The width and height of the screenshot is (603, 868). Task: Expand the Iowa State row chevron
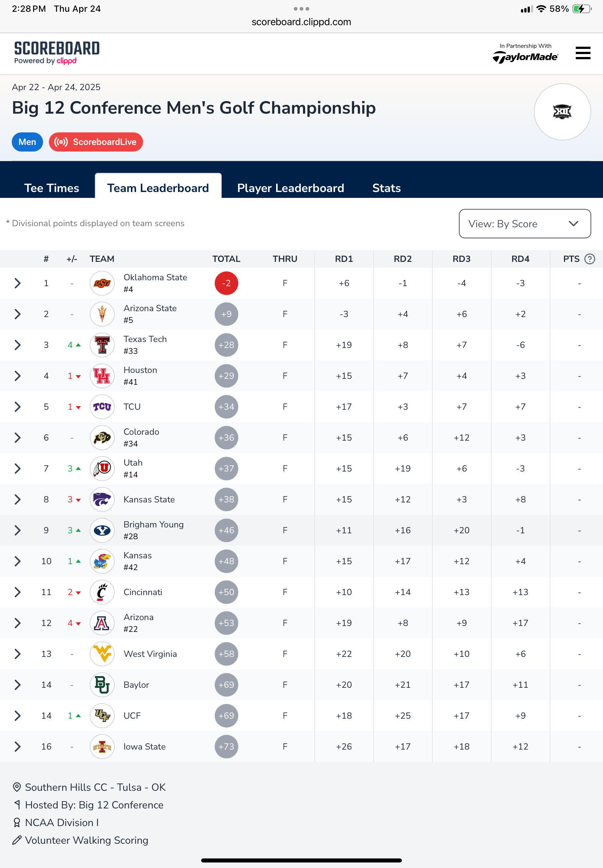pos(17,747)
